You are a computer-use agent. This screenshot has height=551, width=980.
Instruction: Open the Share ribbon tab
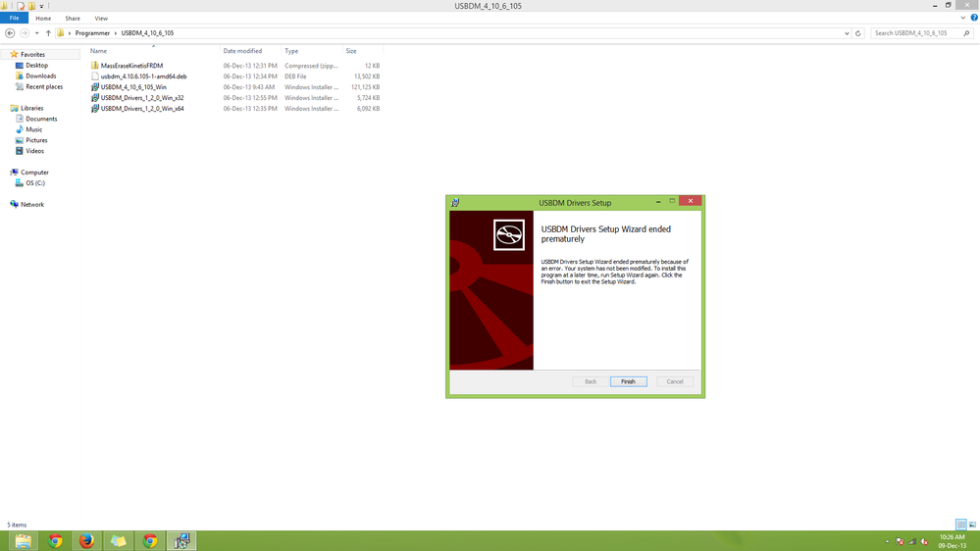pyautogui.click(x=73, y=18)
